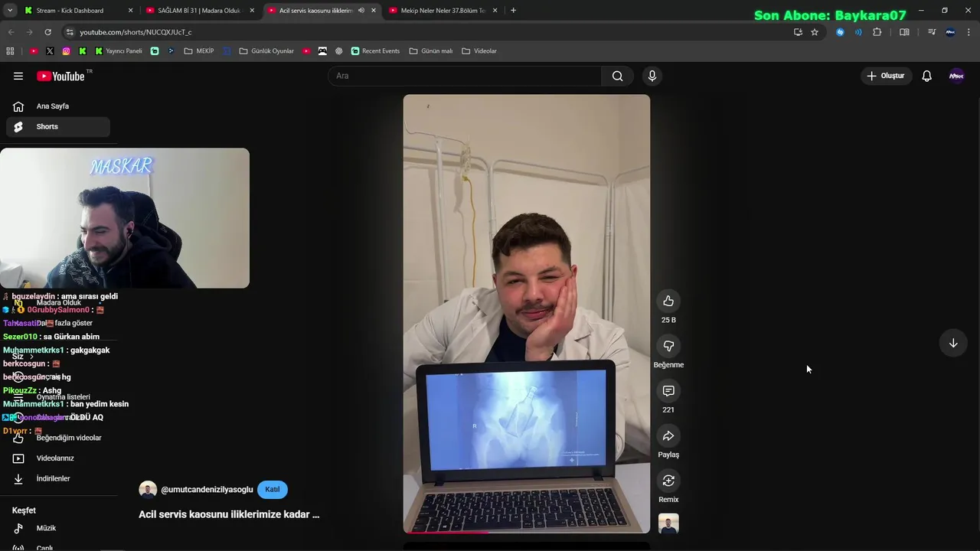Open the Shazam extension icon

840,32
